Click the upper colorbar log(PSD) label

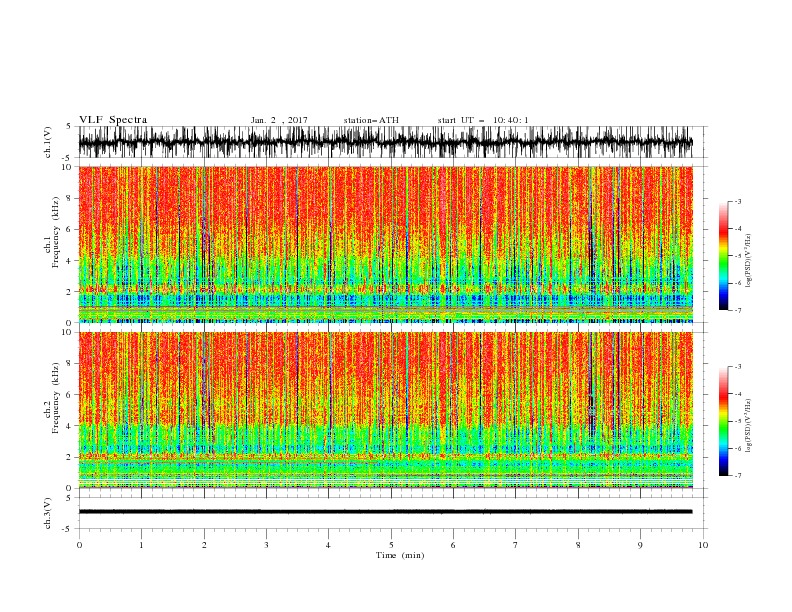pos(748,261)
